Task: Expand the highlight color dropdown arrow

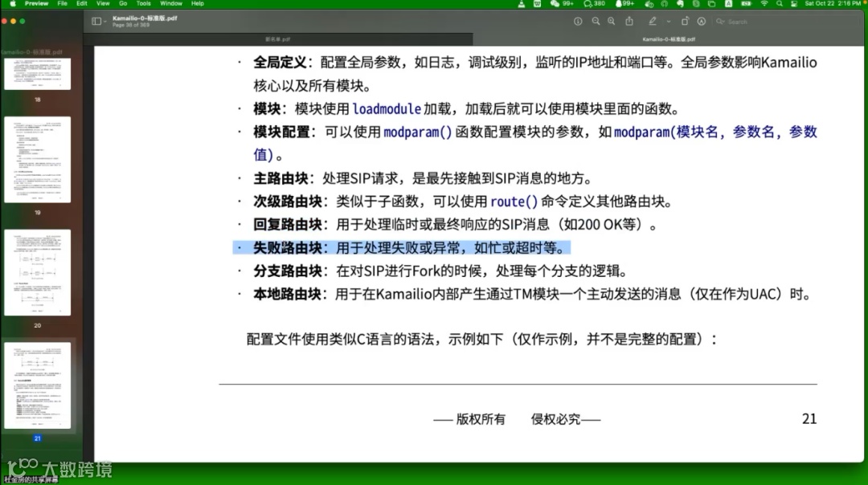Action: click(x=668, y=22)
